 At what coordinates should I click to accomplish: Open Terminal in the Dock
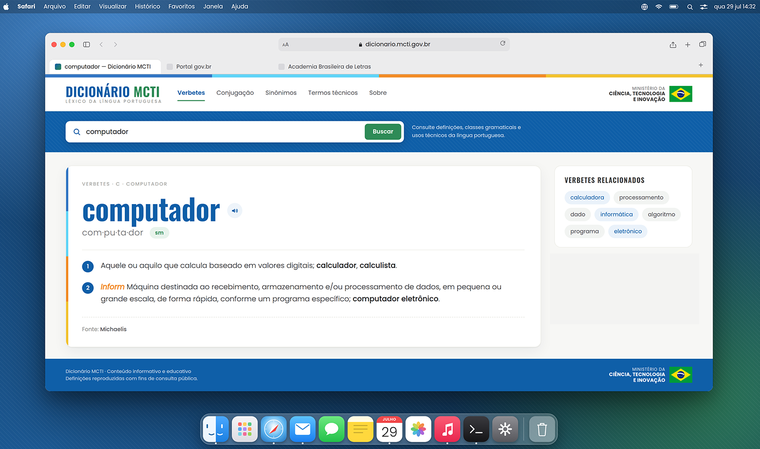point(476,429)
